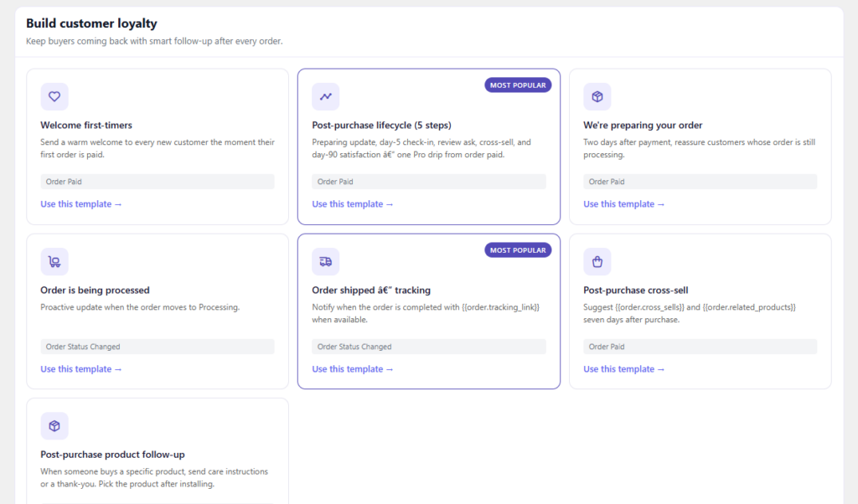Use the Post-purchase cross-sell template link
Image resolution: width=858 pixels, height=504 pixels.
tap(623, 369)
